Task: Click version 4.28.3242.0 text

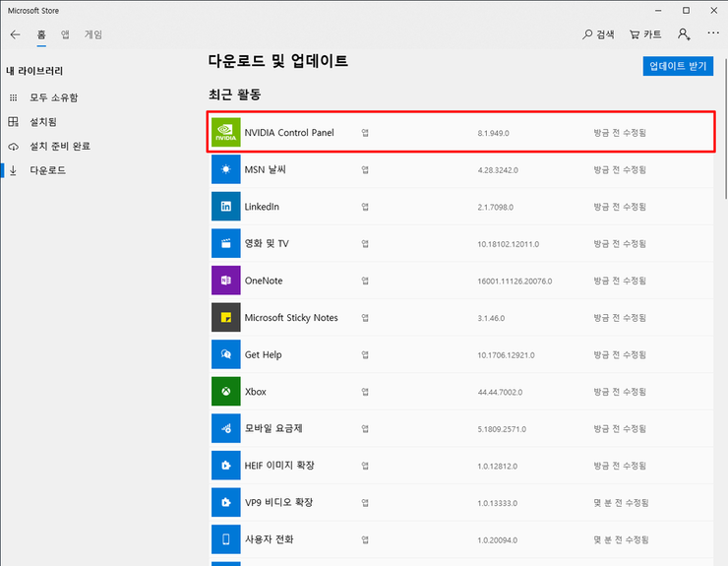Action: [498, 170]
